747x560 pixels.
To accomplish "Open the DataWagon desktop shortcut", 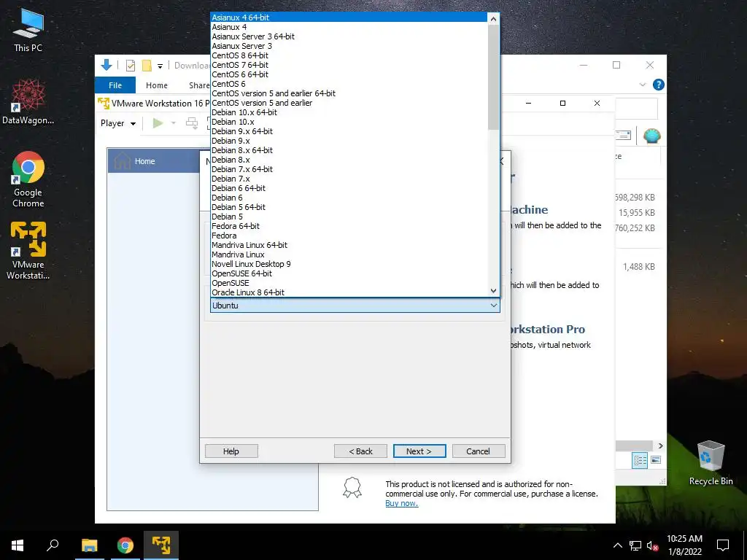I will point(28,101).
